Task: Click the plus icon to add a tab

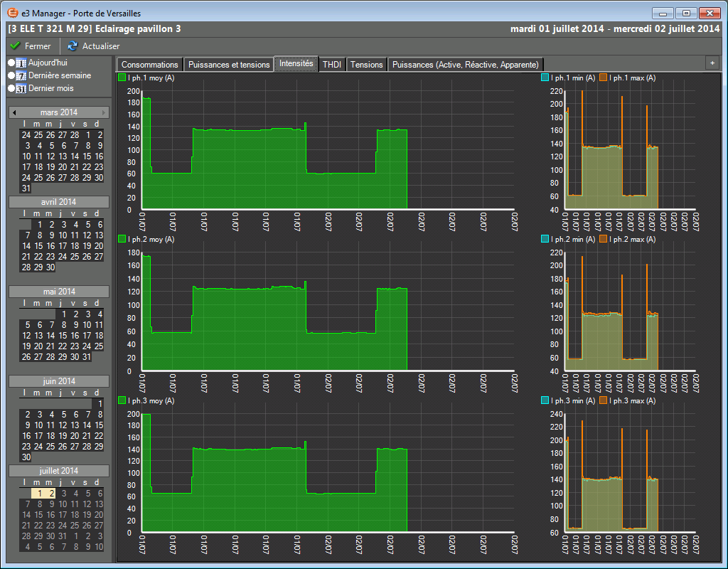Action: pos(712,63)
